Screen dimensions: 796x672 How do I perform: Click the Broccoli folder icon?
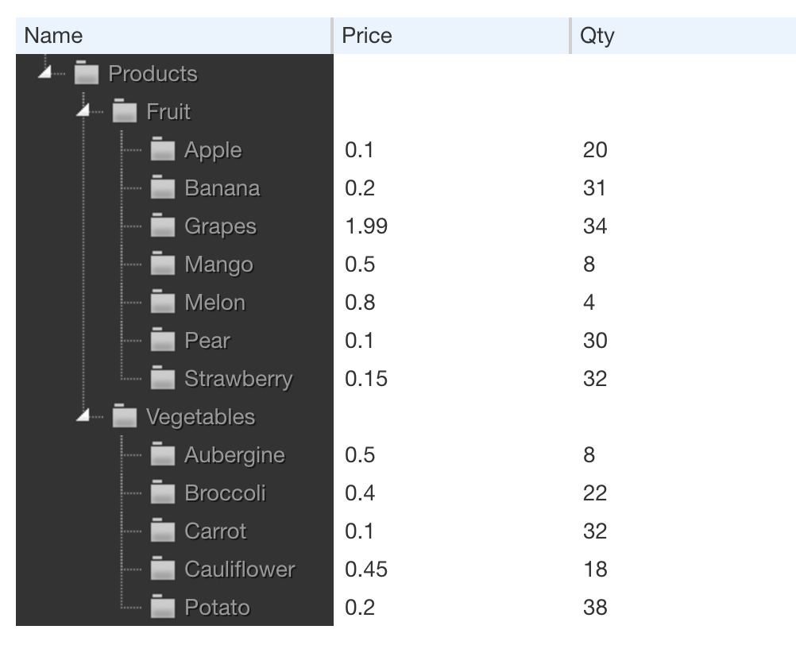[162, 492]
